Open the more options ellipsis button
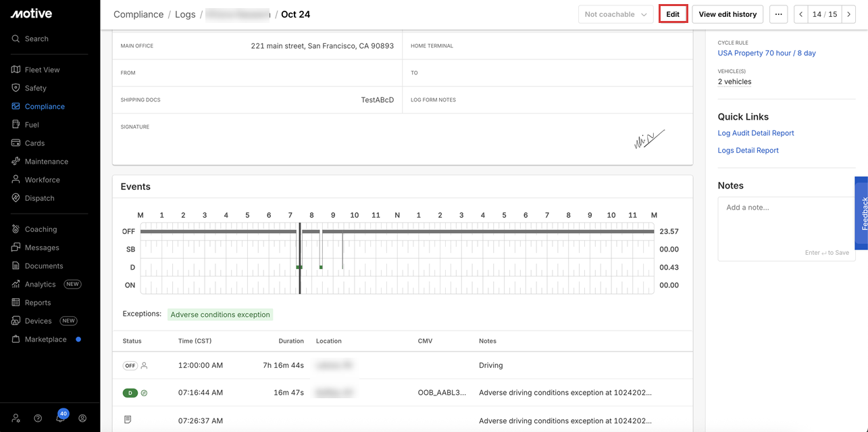This screenshot has width=868, height=432. tap(778, 14)
